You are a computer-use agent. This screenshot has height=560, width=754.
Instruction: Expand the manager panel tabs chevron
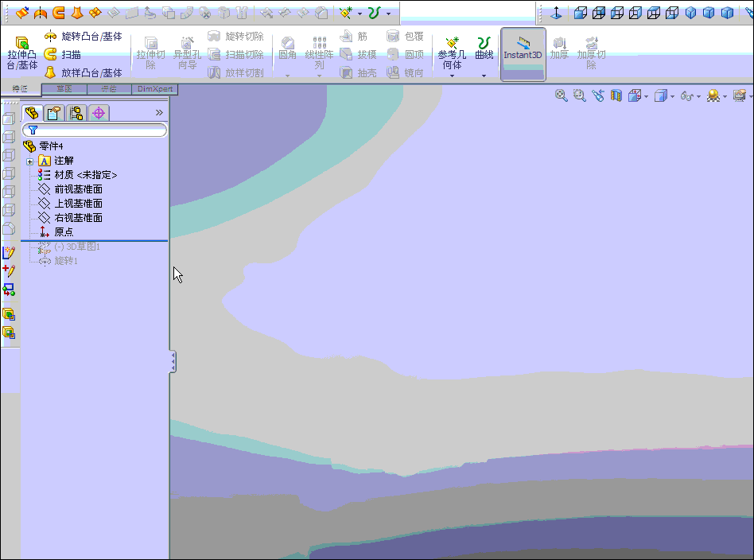pyautogui.click(x=159, y=113)
